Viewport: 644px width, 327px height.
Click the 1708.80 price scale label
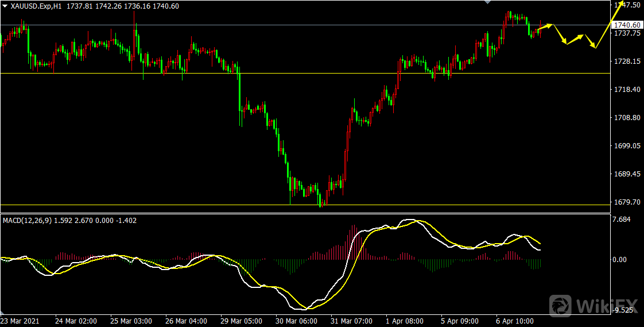(x=627, y=117)
